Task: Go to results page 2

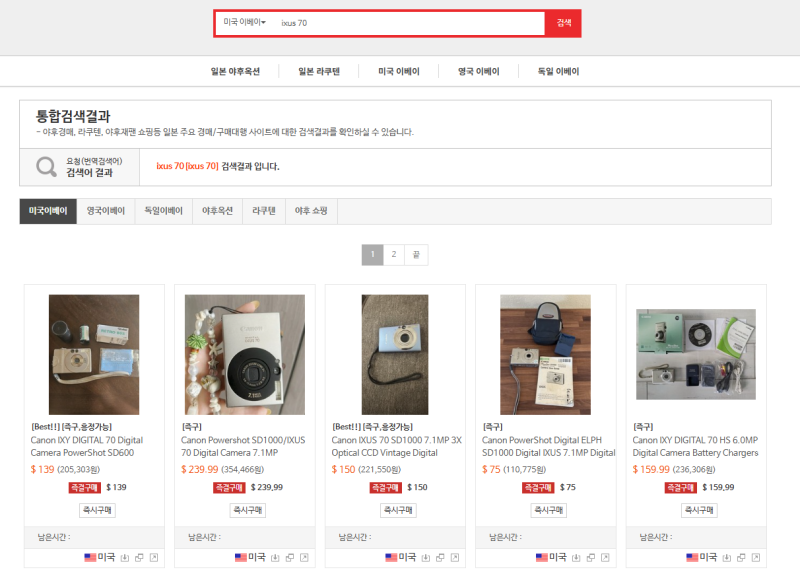Action: (x=394, y=255)
